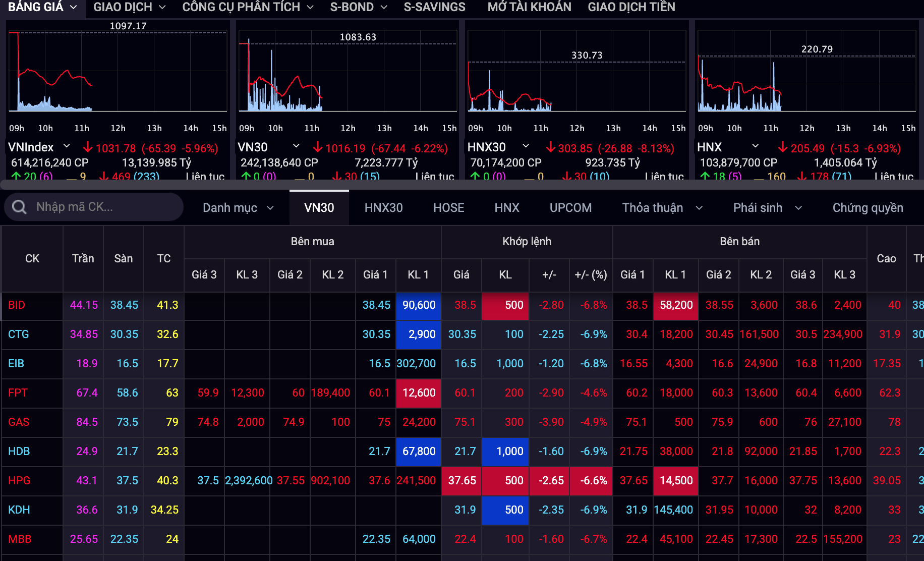The height and width of the screenshot is (561, 924).
Task: Switch to the UPCOM tab
Action: click(x=570, y=208)
